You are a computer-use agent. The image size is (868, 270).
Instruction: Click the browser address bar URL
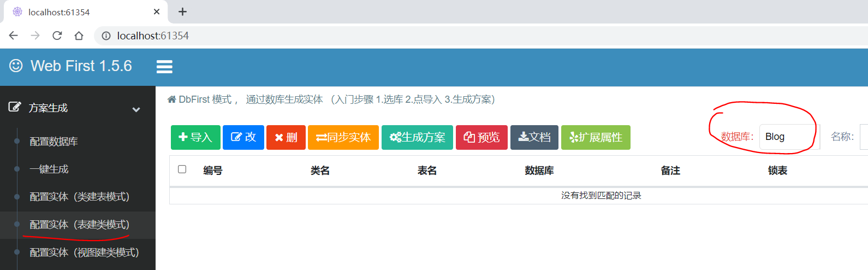[153, 36]
